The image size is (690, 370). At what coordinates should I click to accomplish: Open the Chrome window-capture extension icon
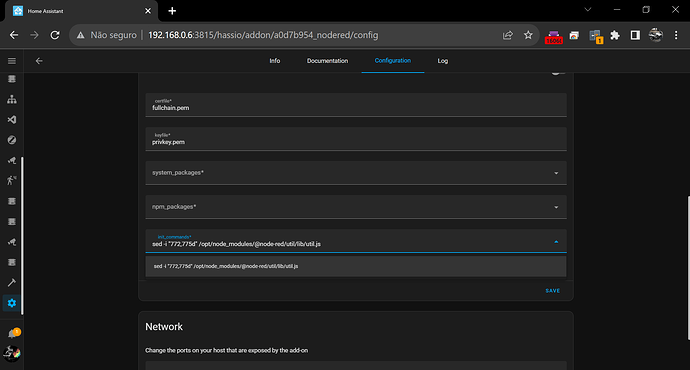574,36
